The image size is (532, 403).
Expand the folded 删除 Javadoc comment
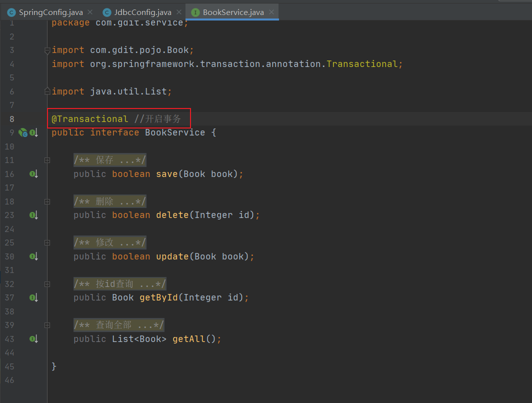click(x=47, y=201)
